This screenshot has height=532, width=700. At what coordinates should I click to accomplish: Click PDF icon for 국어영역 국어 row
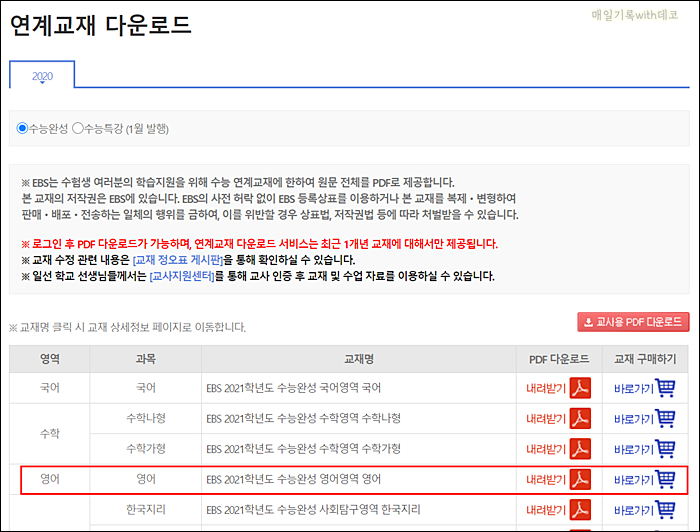pos(580,388)
